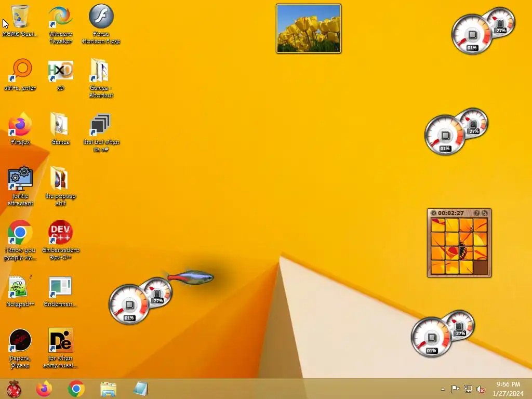Click the CPU meter gadget beside the fish
This screenshot has height=399, width=532.
click(140, 301)
